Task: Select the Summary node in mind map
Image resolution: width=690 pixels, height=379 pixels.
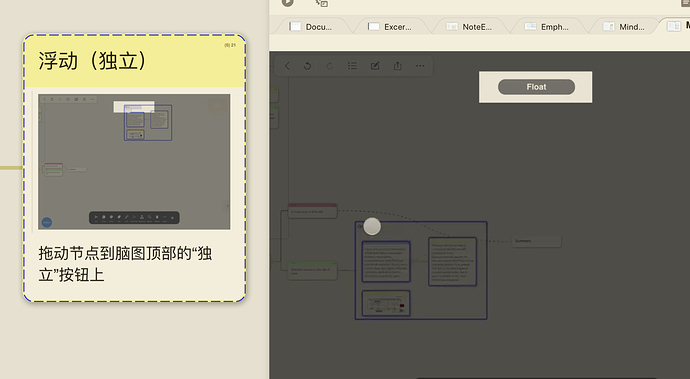Action: pos(536,241)
